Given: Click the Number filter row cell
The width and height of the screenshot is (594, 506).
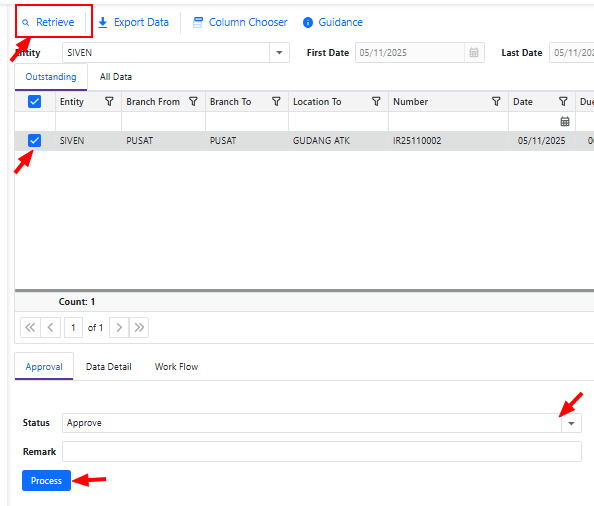Looking at the screenshot, I should [448, 122].
